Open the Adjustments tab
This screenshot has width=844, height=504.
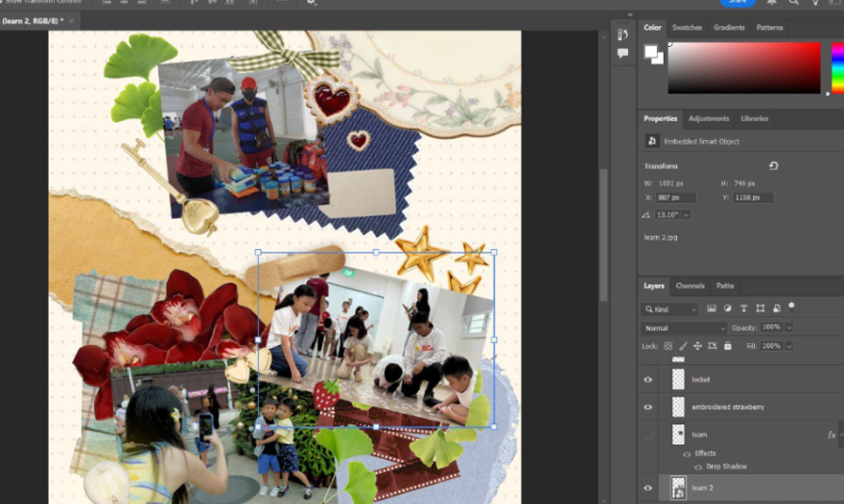click(709, 119)
